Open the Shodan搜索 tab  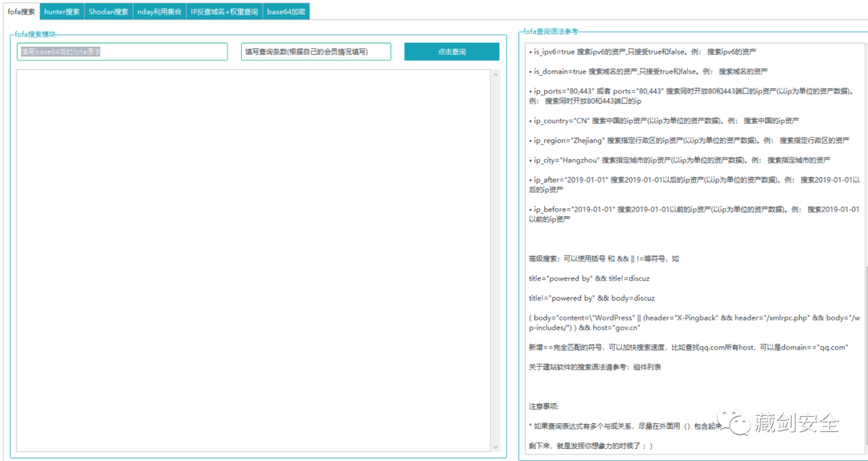click(x=108, y=11)
